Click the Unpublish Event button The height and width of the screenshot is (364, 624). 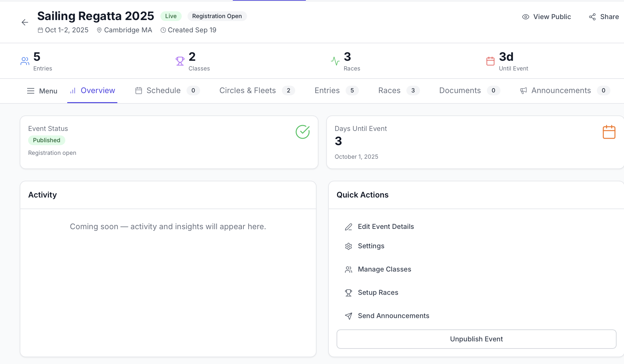point(476,339)
